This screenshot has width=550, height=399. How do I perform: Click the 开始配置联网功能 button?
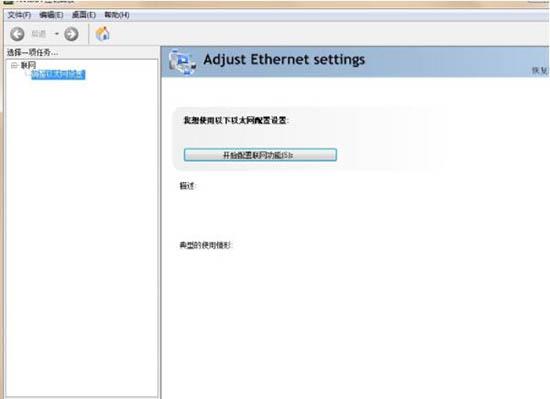(x=260, y=155)
